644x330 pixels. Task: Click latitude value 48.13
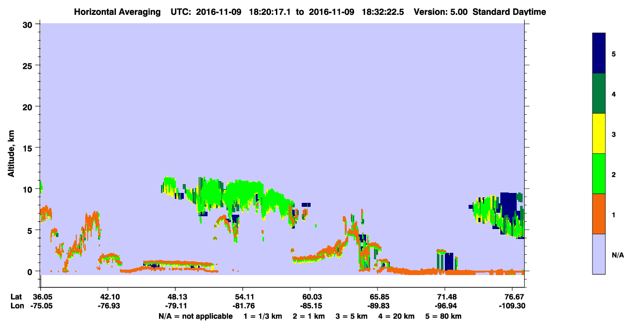click(175, 296)
